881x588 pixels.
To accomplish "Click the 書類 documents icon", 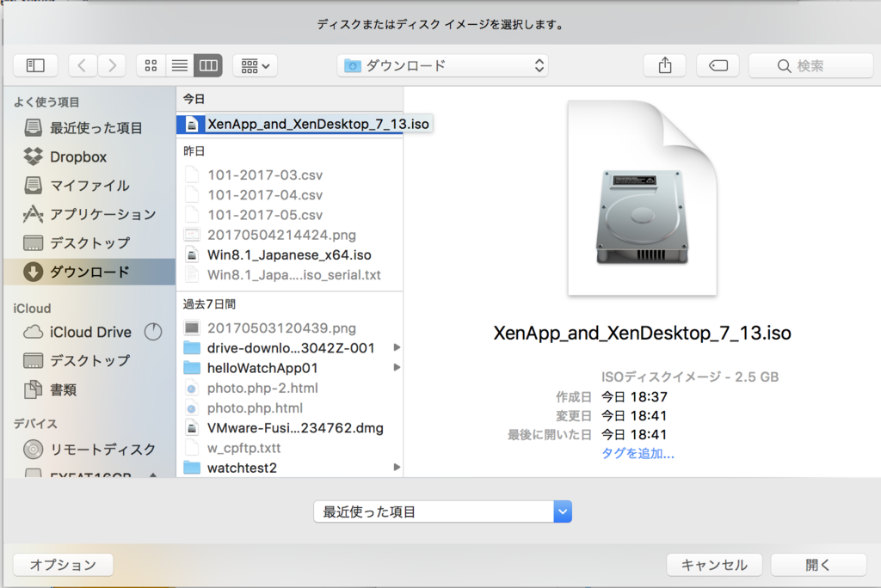I will (x=34, y=389).
